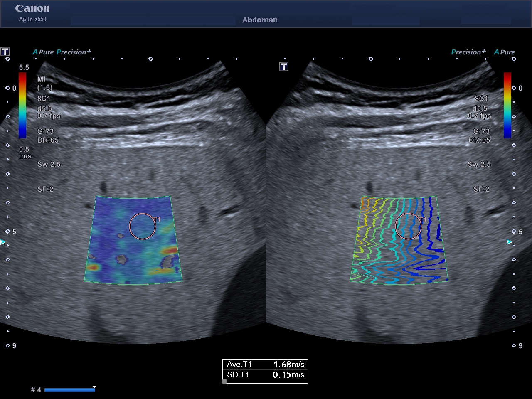Click the white frame marker above cine bar

click(x=94, y=387)
